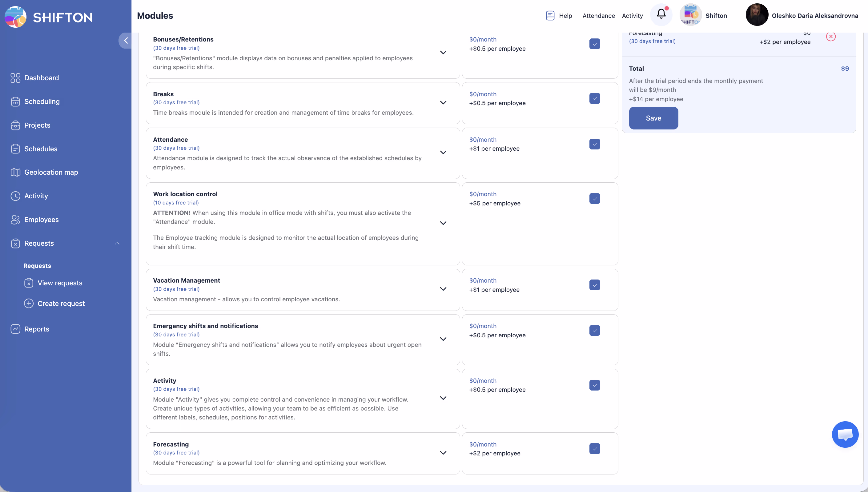Image resolution: width=868 pixels, height=492 pixels.
Task: Uncheck the Breaks module checkbox
Action: 594,99
